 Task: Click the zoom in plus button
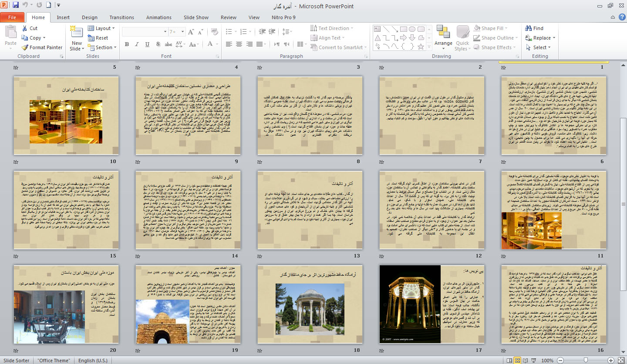coord(612,361)
